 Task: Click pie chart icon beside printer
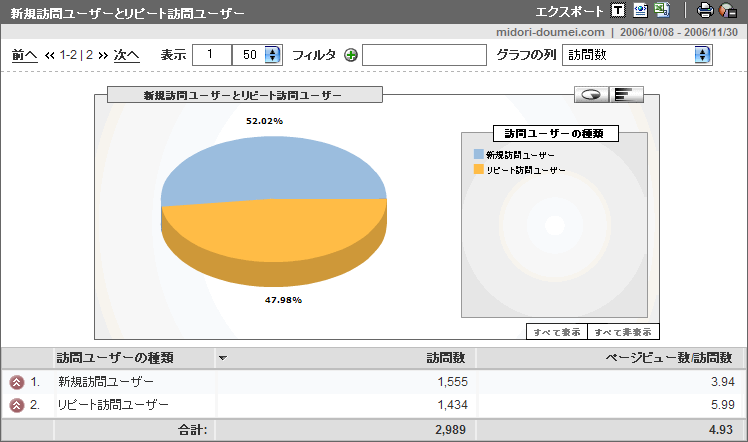point(728,11)
